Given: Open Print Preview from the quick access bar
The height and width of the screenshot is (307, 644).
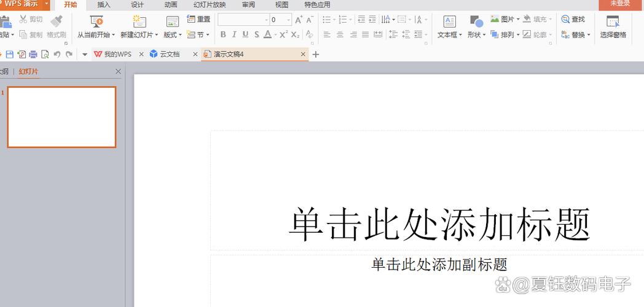Looking at the screenshot, I should (x=45, y=54).
